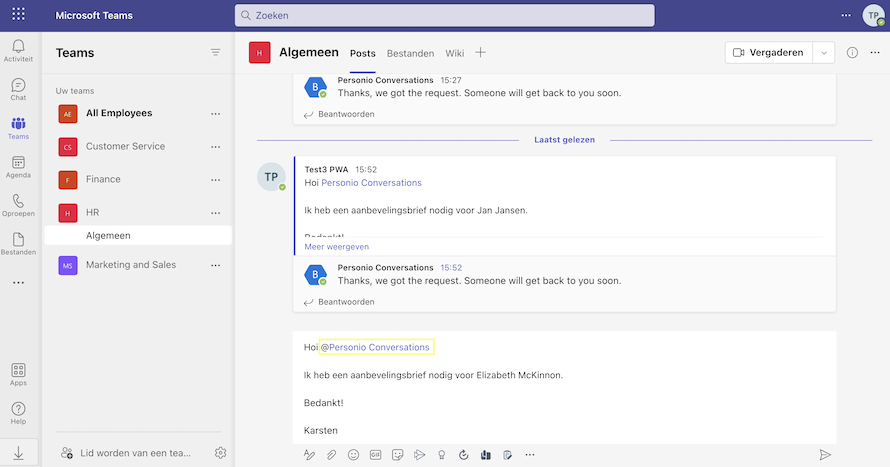Image resolution: width=890 pixels, height=467 pixels.
Task: Click the Personio Conversations bot avatar at 15:52
Action: click(316, 275)
